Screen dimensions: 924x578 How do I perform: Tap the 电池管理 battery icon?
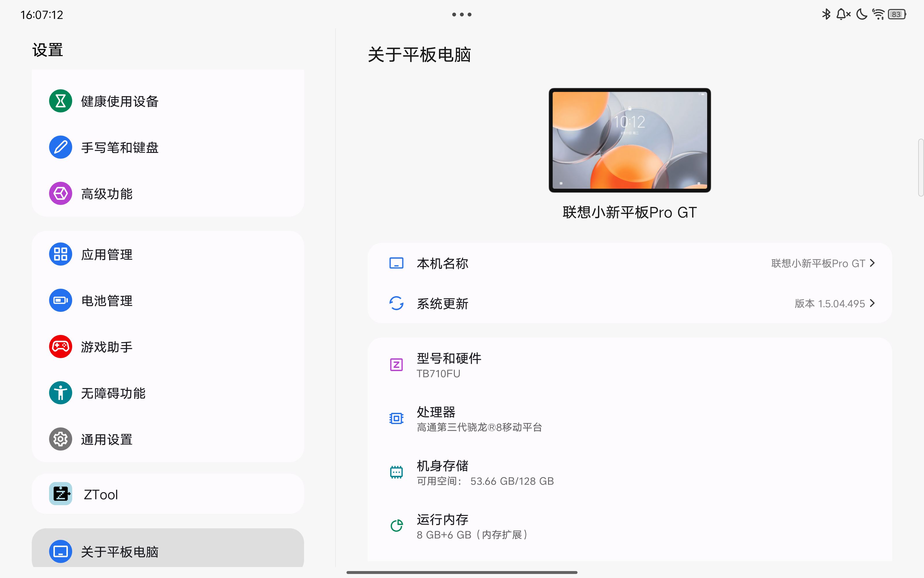point(60,301)
